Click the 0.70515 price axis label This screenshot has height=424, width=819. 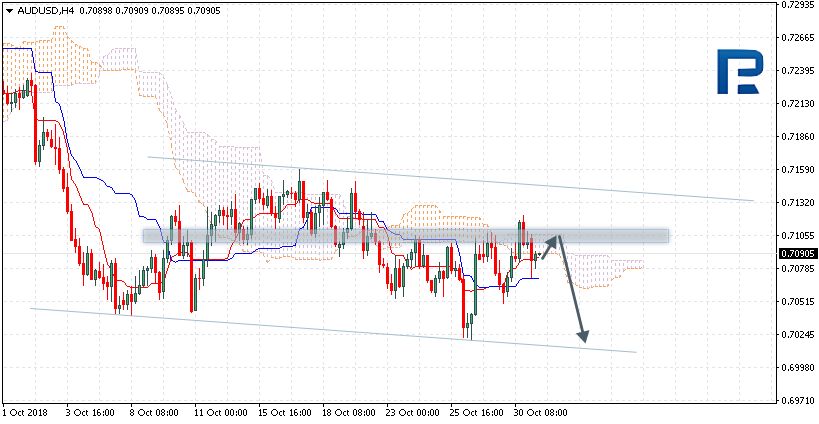coord(797,302)
